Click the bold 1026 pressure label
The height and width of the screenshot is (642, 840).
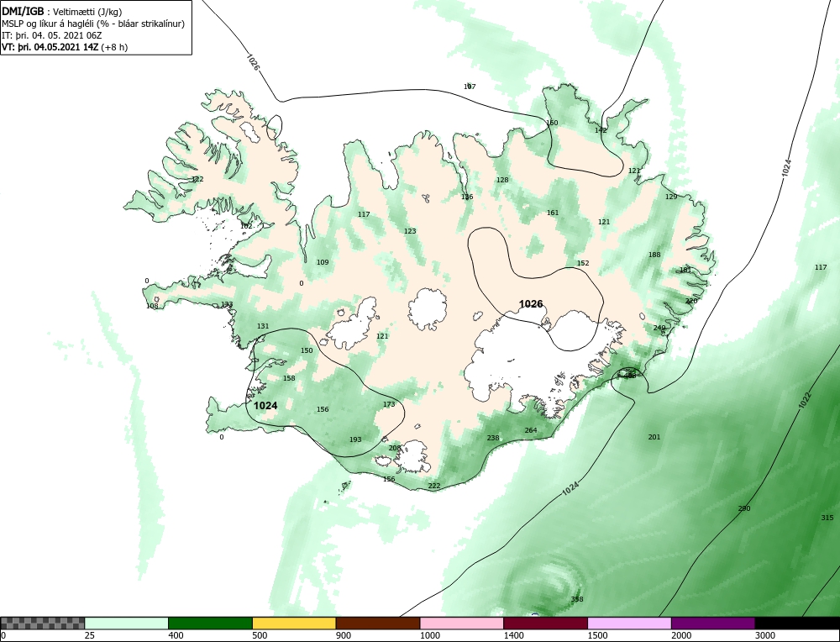point(531,304)
